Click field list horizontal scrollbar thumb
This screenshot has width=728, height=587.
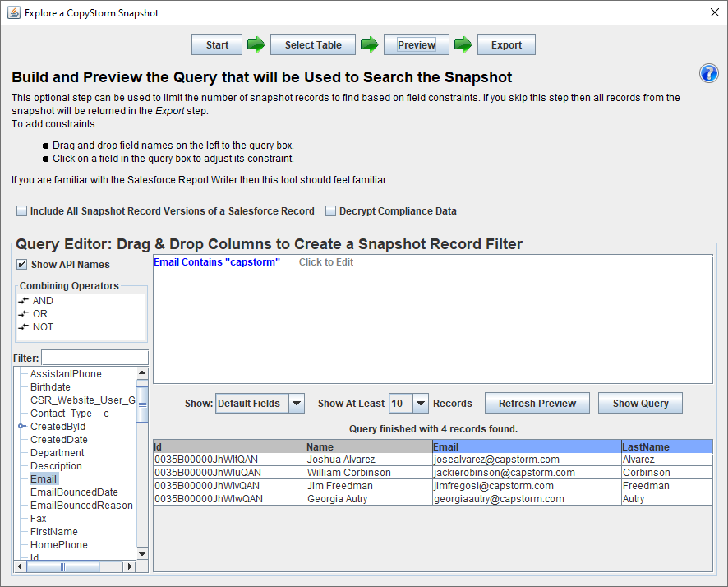click(62, 566)
